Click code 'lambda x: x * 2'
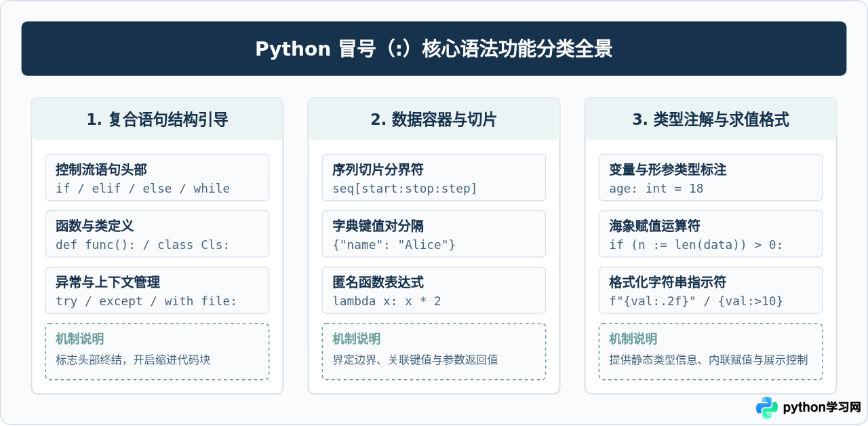The width and height of the screenshot is (868, 426). click(x=387, y=301)
